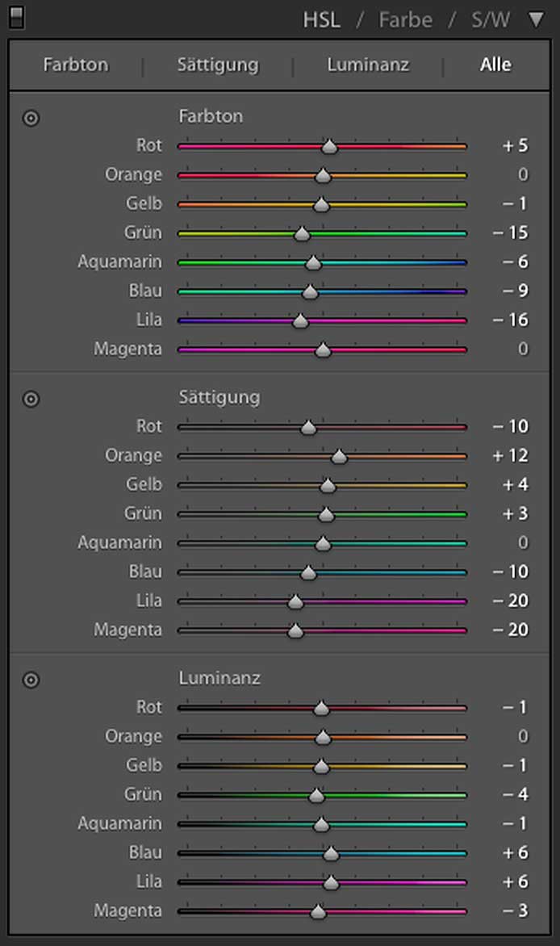Click the HSL panel header label
The image size is (560, 946).
point(321,19)
